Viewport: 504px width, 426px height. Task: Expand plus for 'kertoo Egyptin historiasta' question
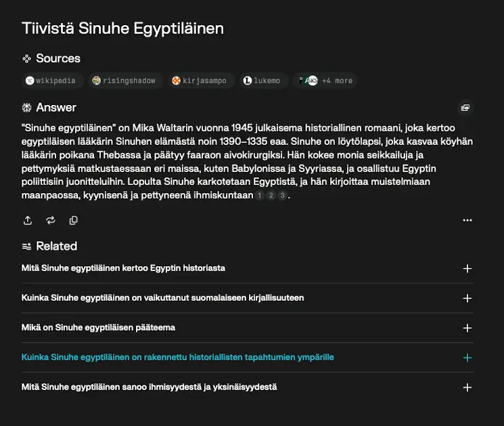click(467, 269)
